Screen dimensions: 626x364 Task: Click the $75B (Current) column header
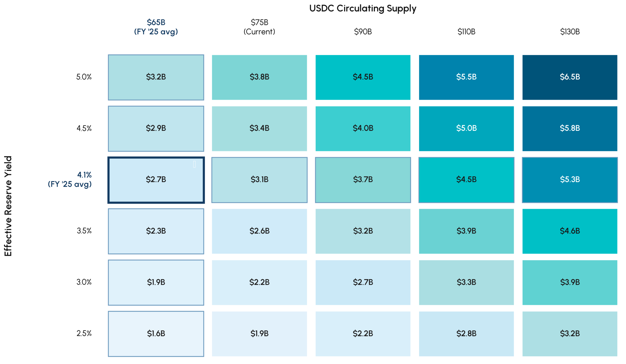point(259,27)
